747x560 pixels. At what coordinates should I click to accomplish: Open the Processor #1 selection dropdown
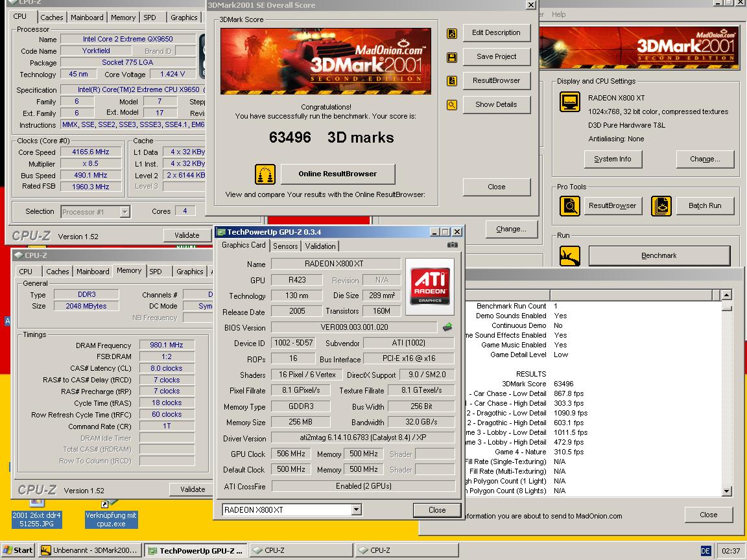point(124,212)
